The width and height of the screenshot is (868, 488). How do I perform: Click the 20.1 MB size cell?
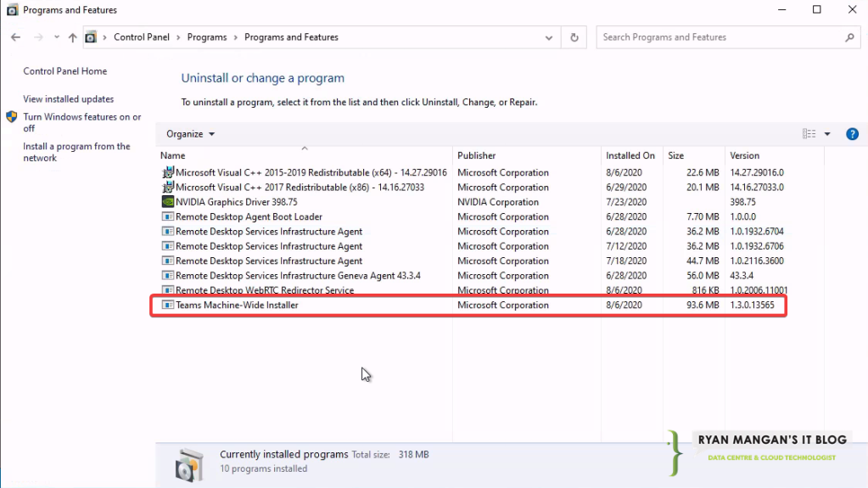click(703, 188)
